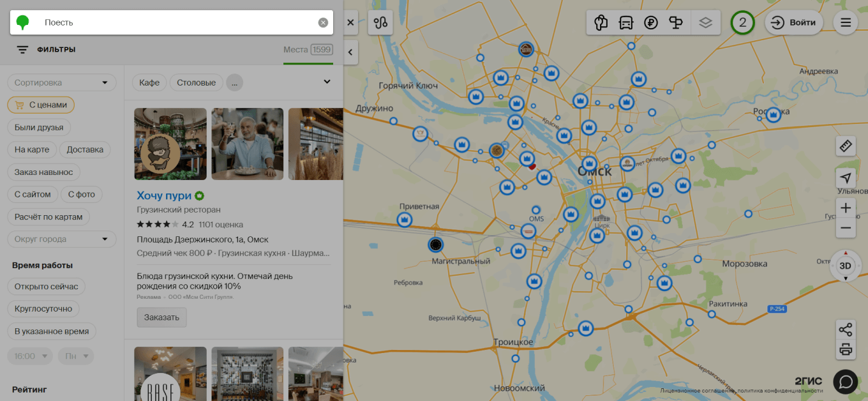868x401 pixels.
Task: Expand the "Округ города" dropdown
Action: pyautogui.click(x=61, y=239)
